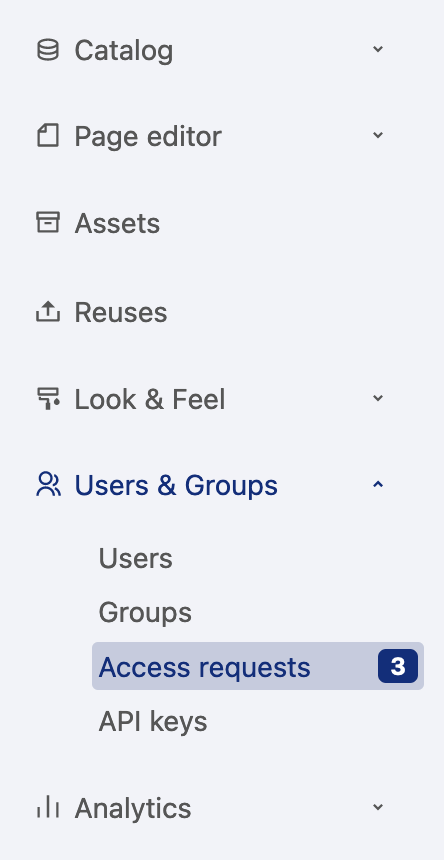
Task: Open the API keys entry
Action: click(153, 721)
